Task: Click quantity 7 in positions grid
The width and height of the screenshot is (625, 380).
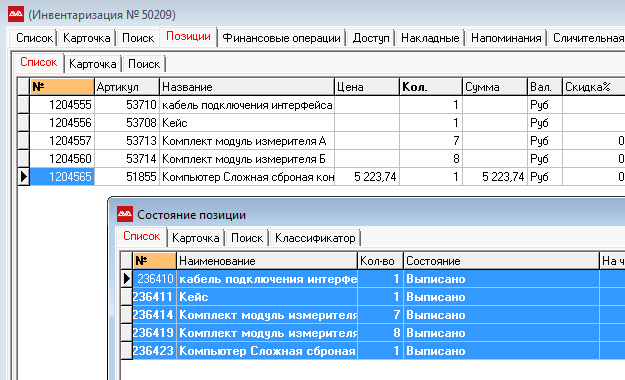Action: coord(431,141)
